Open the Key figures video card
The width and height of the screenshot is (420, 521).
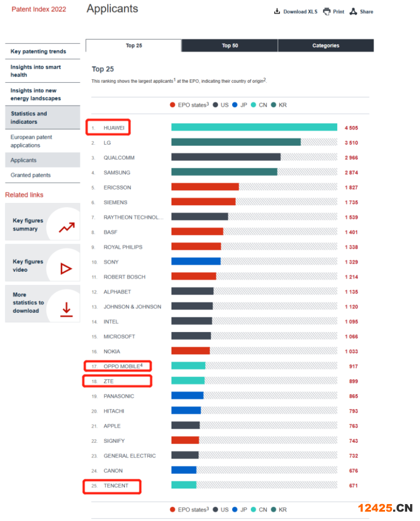tap(43, 263)
